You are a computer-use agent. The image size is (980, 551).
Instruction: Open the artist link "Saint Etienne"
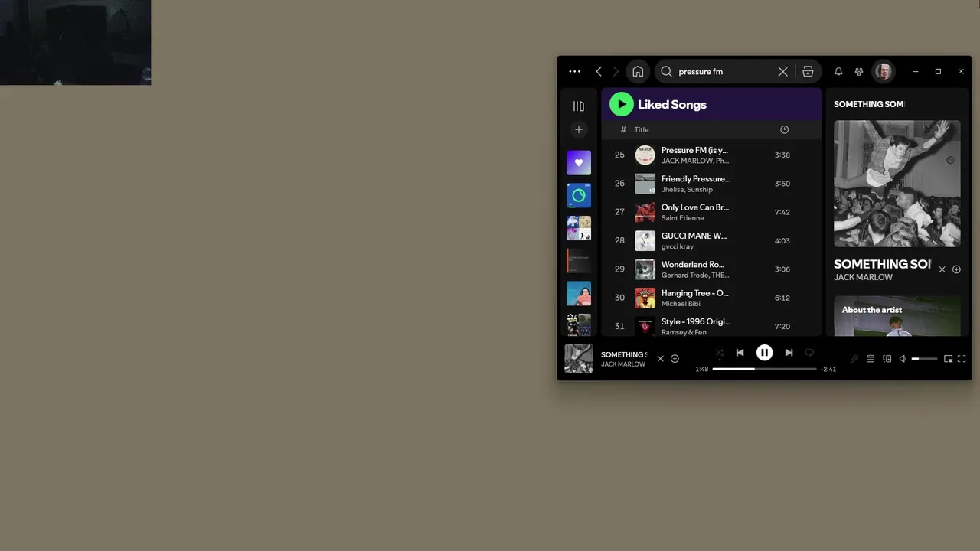pyautogui.click(x=682, y=218)
